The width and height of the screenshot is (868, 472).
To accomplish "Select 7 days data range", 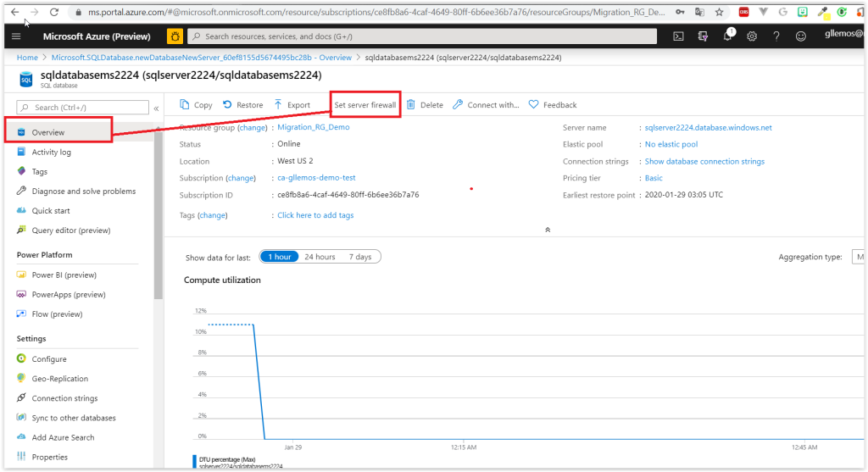I will pyautogui.click(x=359, y=257).
